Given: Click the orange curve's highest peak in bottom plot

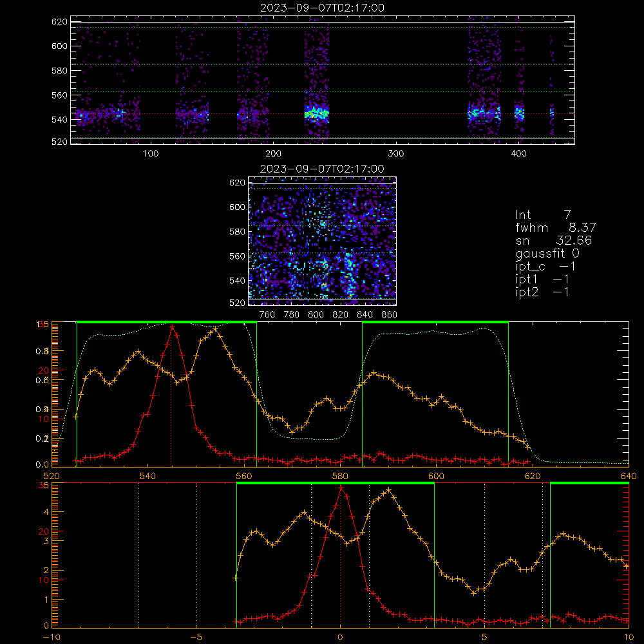Looking at the screenshot, I should tap(388, 489).
